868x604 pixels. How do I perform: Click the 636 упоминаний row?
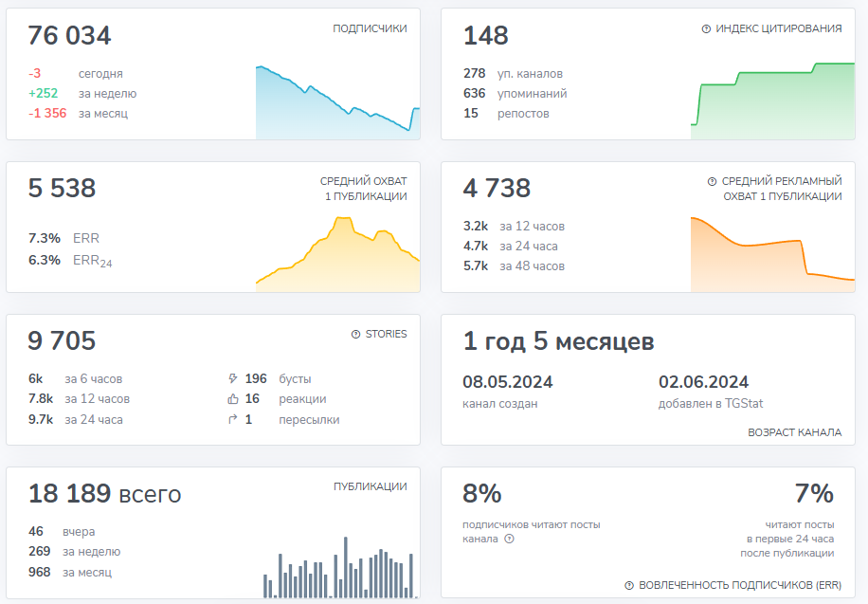(515, 93)
